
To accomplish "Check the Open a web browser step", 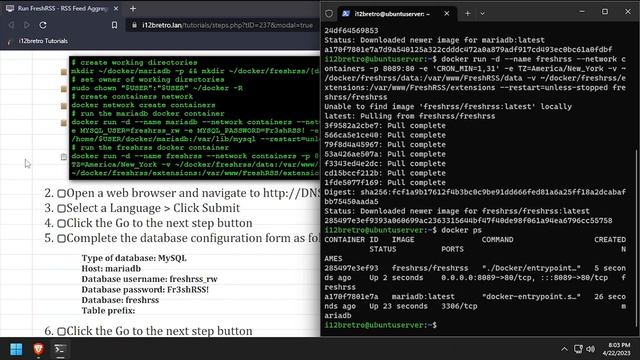I will pyautogui.click(x=61, y=193).
